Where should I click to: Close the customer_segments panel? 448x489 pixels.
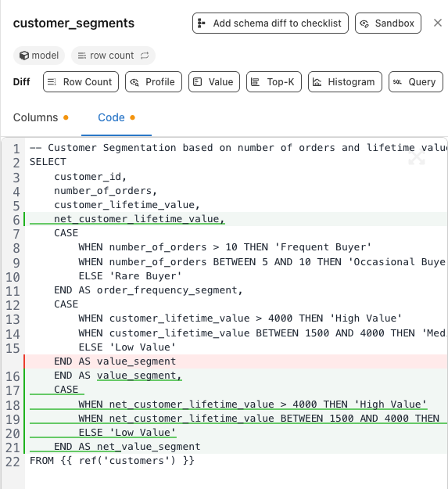(438, 23)
